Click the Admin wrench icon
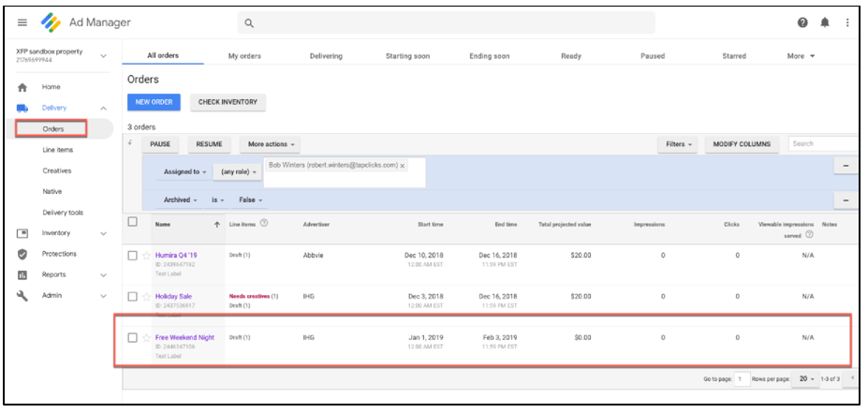The image size is (868, 413). 22,296
